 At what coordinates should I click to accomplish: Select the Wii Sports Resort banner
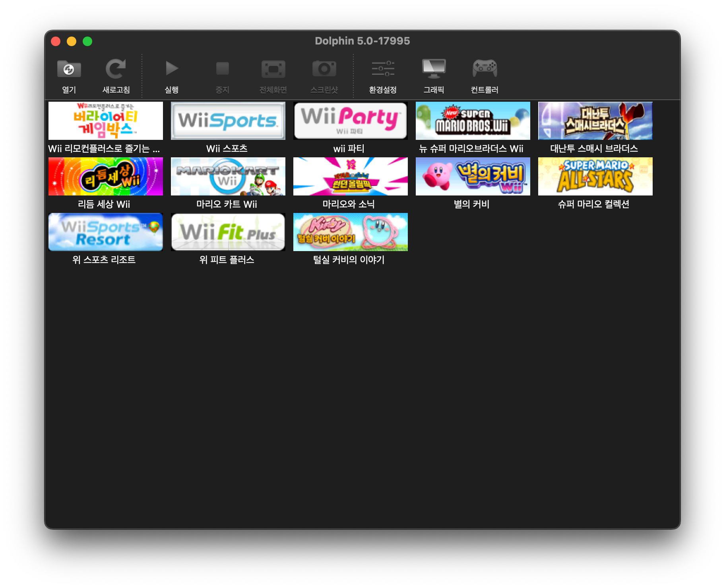pyautogui.click(x=106, y=232)
